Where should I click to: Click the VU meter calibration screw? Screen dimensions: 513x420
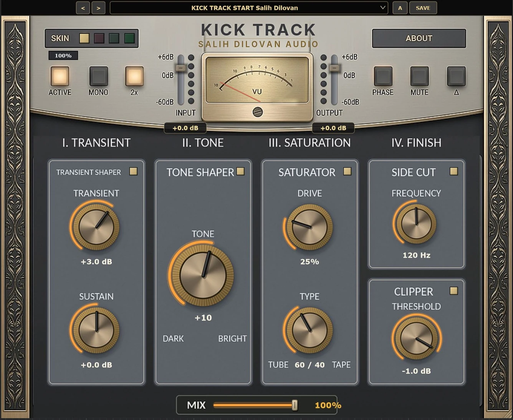[x=258, y=112]
